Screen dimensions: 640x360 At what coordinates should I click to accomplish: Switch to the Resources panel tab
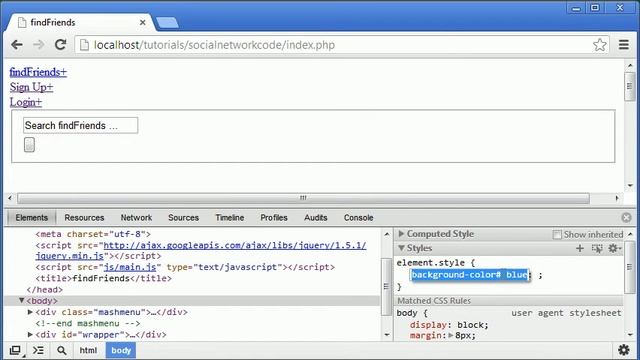tap(84, 218)
